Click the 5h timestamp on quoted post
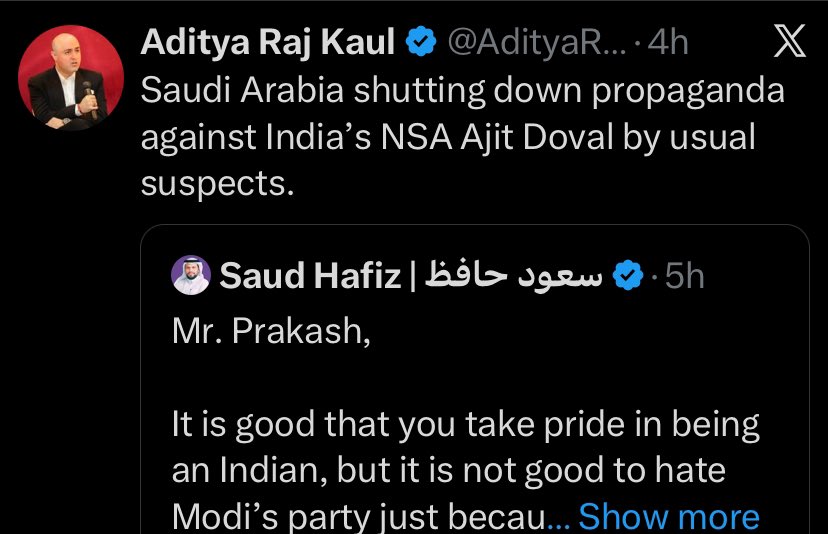This screenshot has height=534, width=828. 684,276
